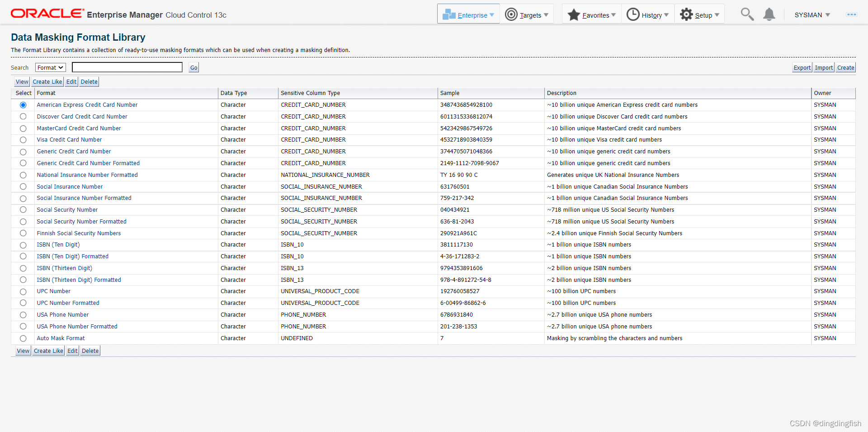
Task: Expand the SYSMAN user menu
Action: tap(812, 15)
